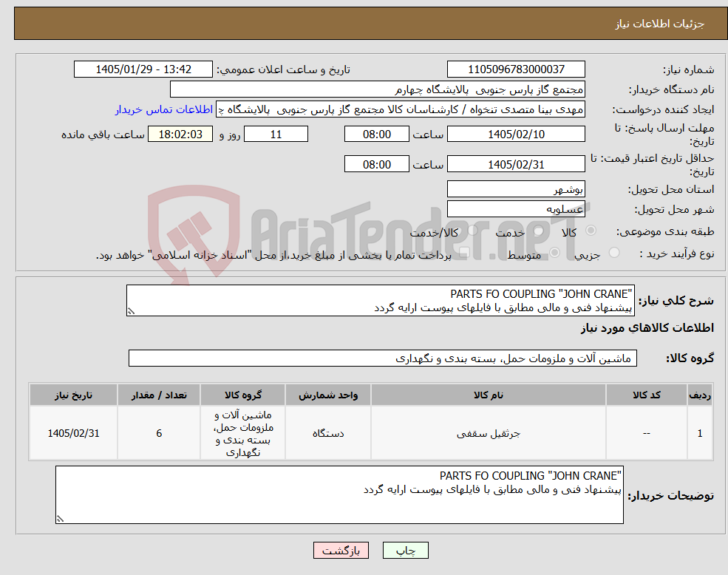Click the delivery province field بوشهر
This screenshot has width=728, height=575.
coord(516,189)
